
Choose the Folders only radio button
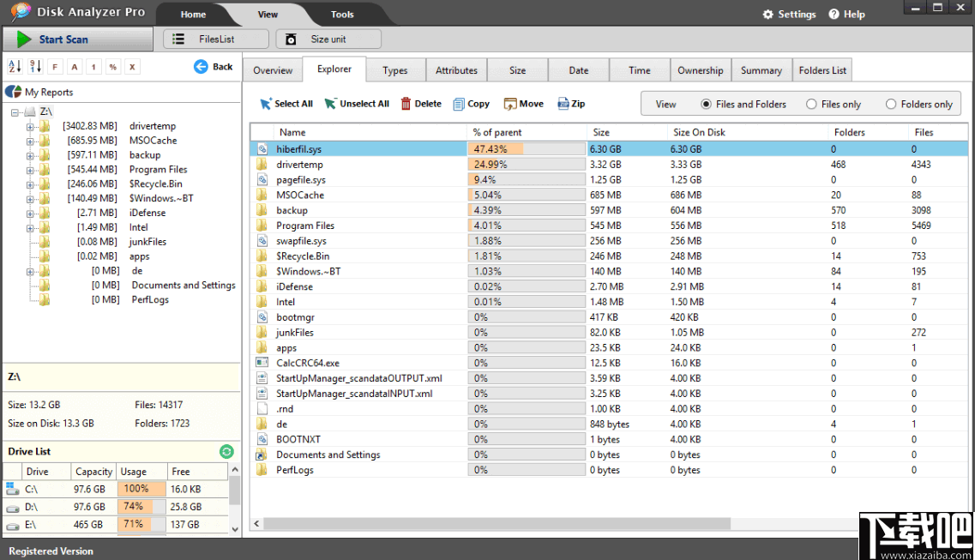point(892,103)
